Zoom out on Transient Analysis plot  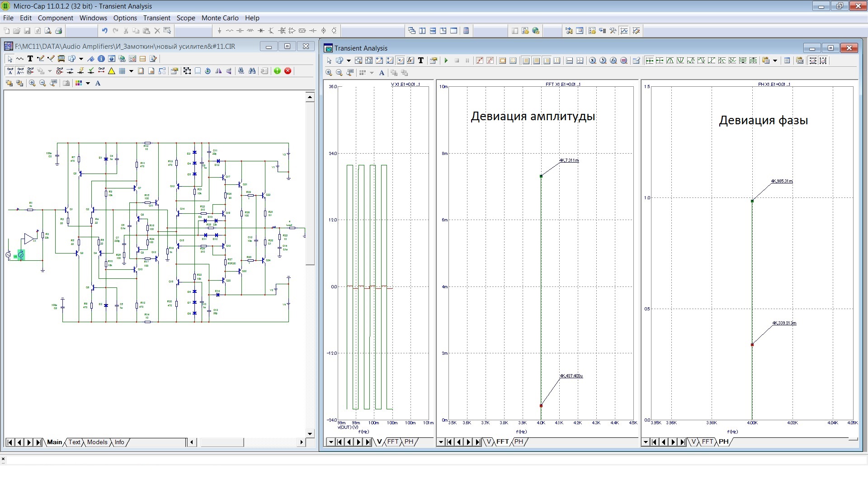[339, 72]
